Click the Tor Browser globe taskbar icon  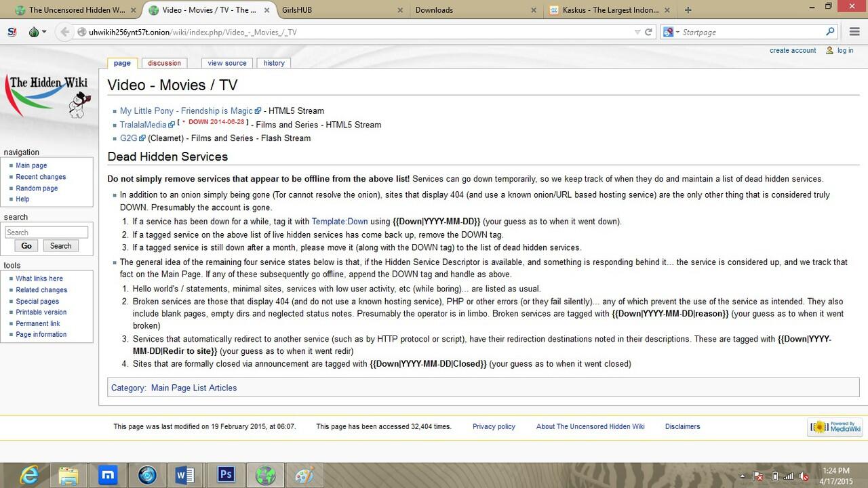[x=265, y=475]
